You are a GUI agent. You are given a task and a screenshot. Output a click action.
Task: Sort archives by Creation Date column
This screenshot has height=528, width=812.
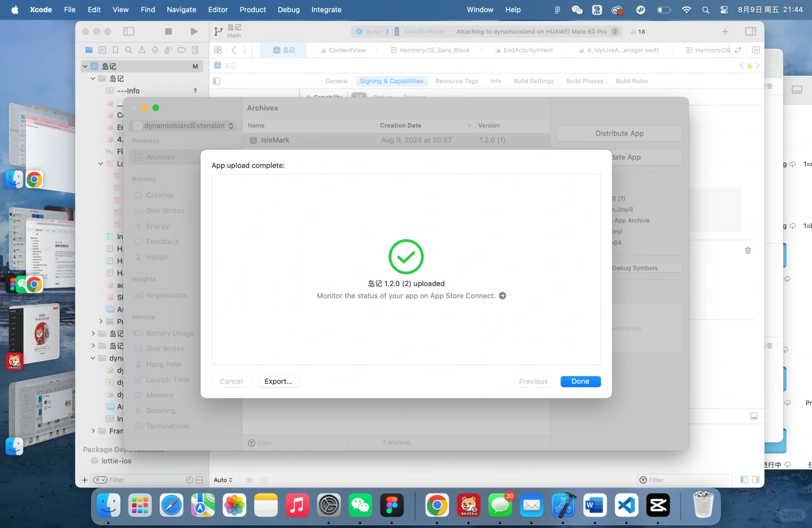[x=425, y=126]
